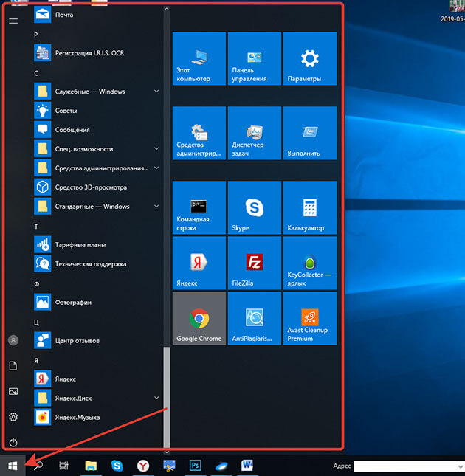
Task: Open Settings gear in Start sidebar
Action: pyautogui.click(x=13, y=417)
